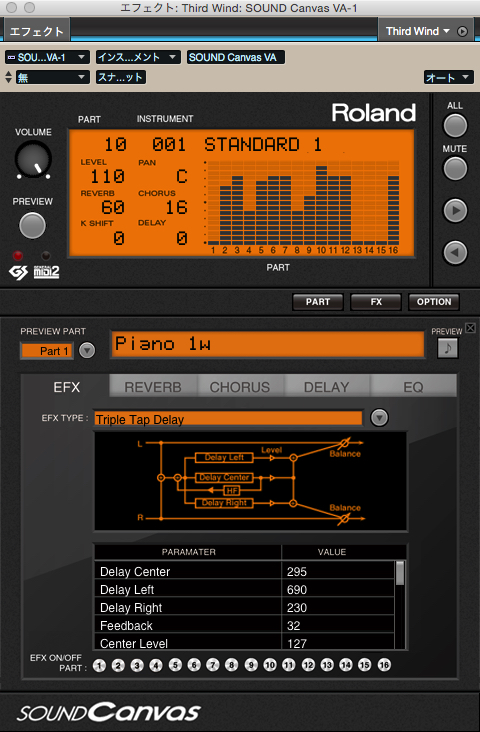Toggle EFX for part 12
The width and height of the screenshot is (480, 732).
pos(308,665)
